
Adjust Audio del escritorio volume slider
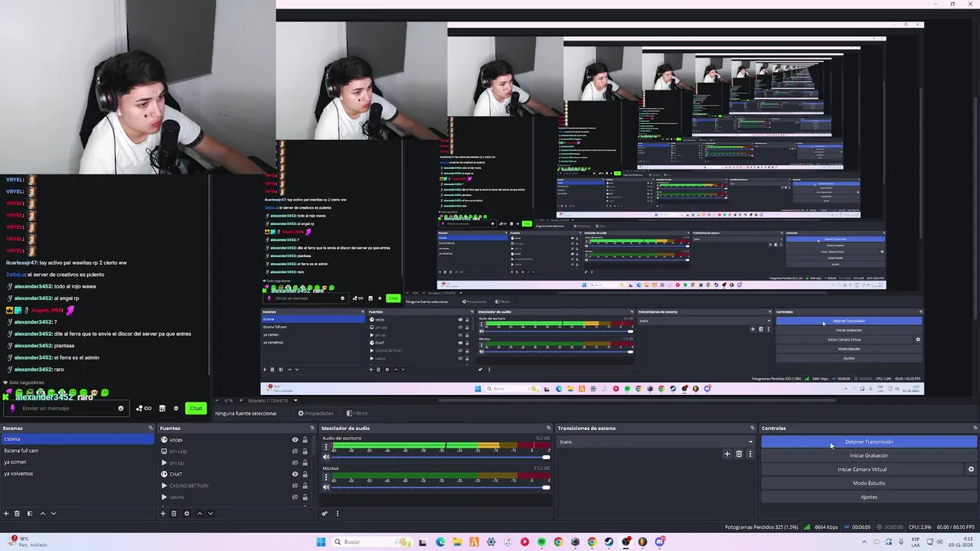click(440, 457)
